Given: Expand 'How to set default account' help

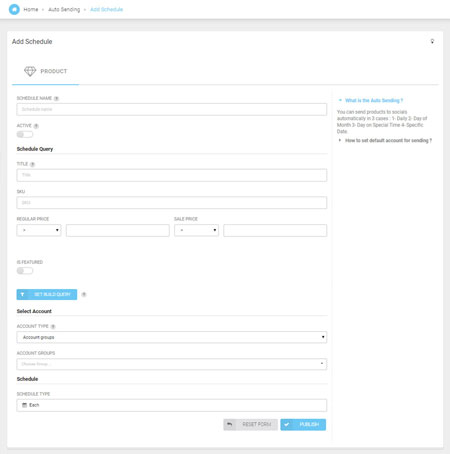Looking at the screenshot, I should click(x=388, y=140).
